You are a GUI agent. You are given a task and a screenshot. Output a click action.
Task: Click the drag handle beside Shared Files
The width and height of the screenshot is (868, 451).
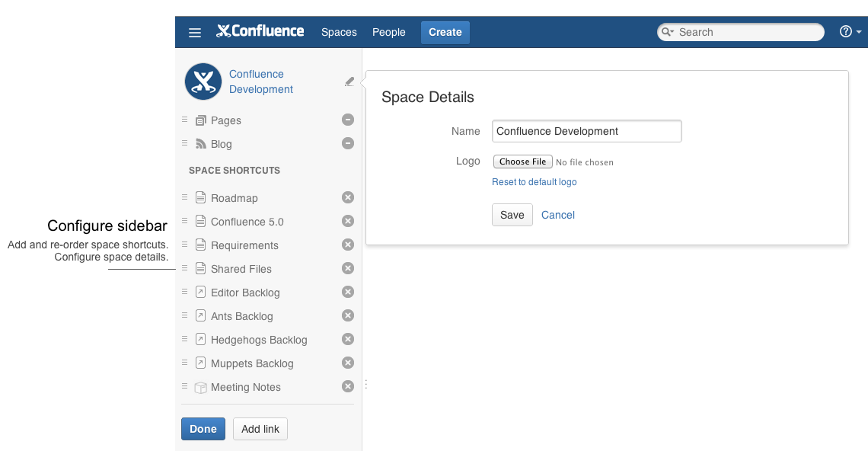185,267
